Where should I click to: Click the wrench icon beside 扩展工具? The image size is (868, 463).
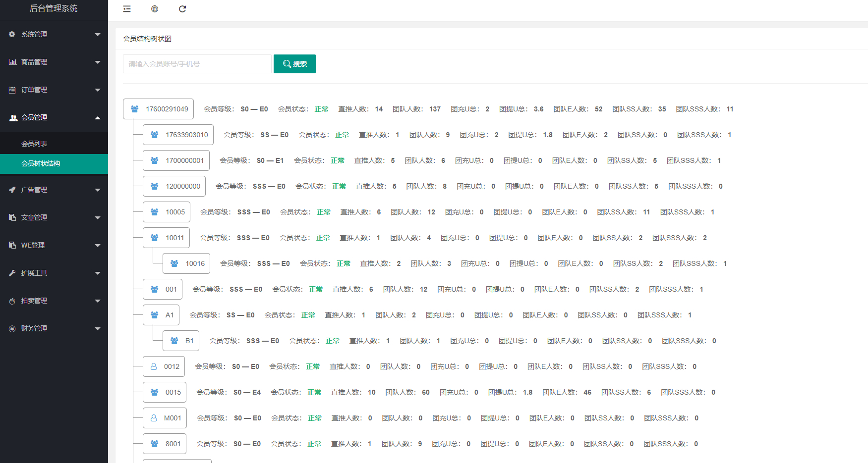pyautogui.click(x=12, y=273)
